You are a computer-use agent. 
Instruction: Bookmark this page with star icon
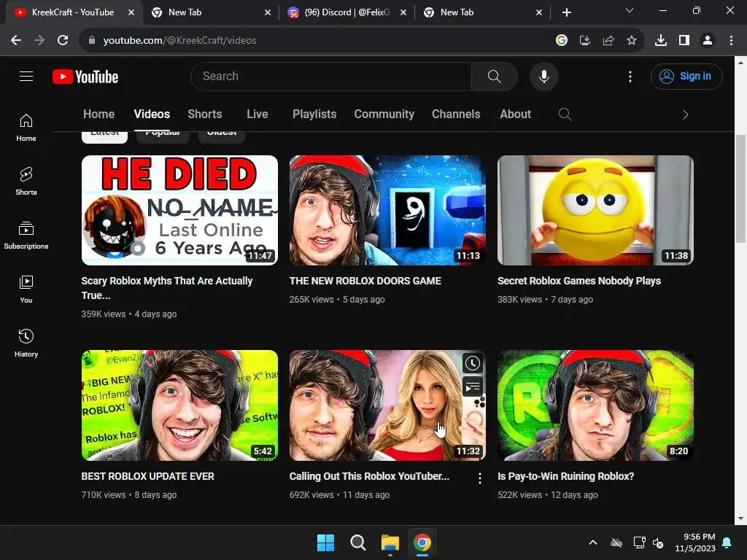631,41
